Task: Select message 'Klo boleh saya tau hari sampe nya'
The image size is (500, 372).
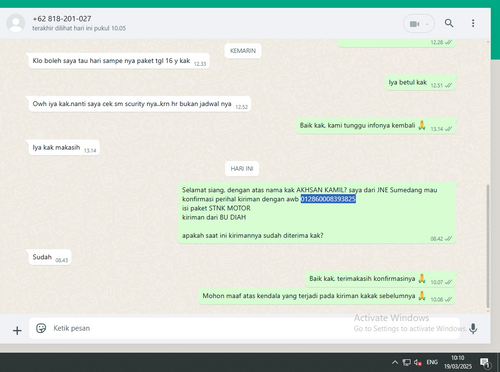Action: pyautogui.click(x=119, y=61)
